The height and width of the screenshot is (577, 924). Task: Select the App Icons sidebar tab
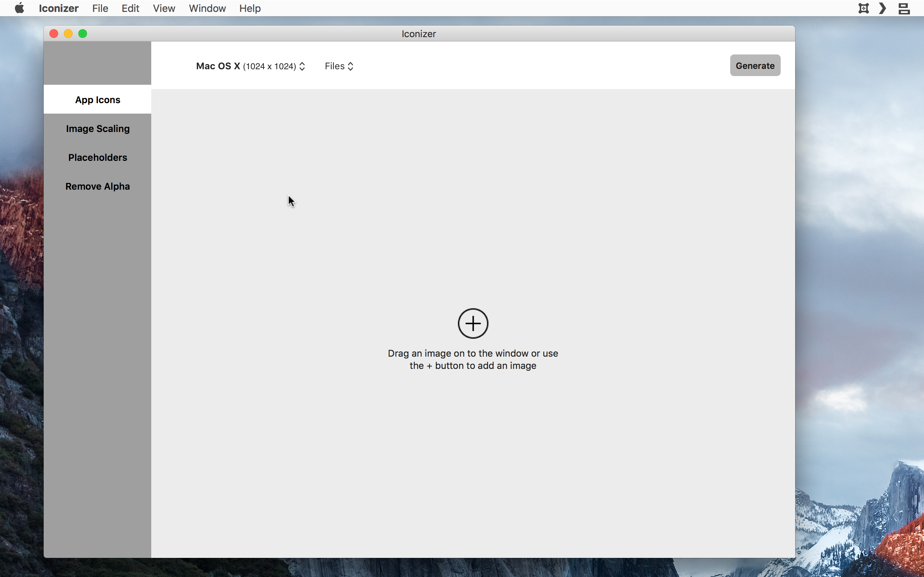97,100
